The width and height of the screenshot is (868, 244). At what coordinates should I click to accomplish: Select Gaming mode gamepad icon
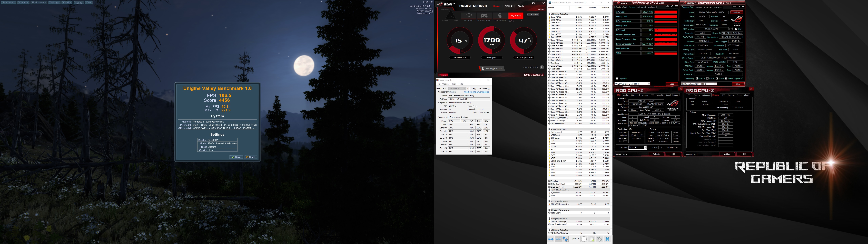point(484,16)
